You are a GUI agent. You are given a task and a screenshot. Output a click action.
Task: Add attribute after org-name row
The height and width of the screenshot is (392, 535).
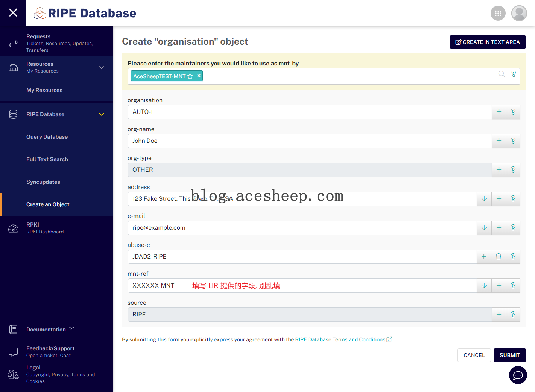coord(499,141)
